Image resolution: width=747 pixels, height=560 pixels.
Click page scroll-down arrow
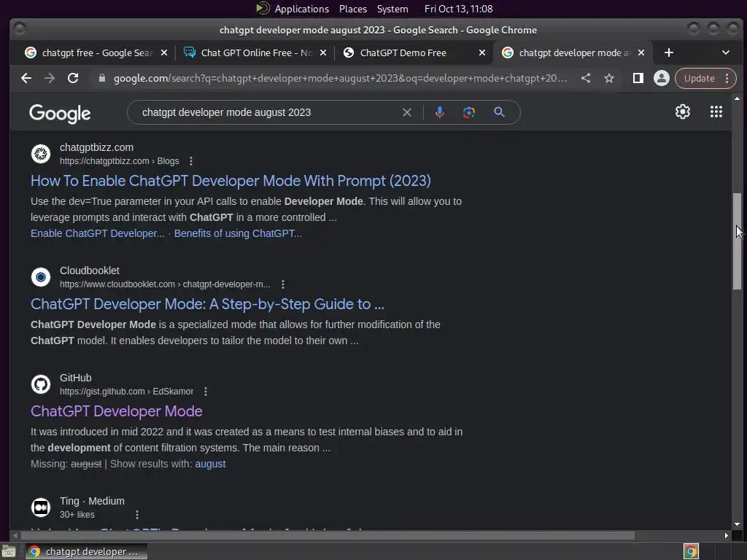(x=737, y=524)
